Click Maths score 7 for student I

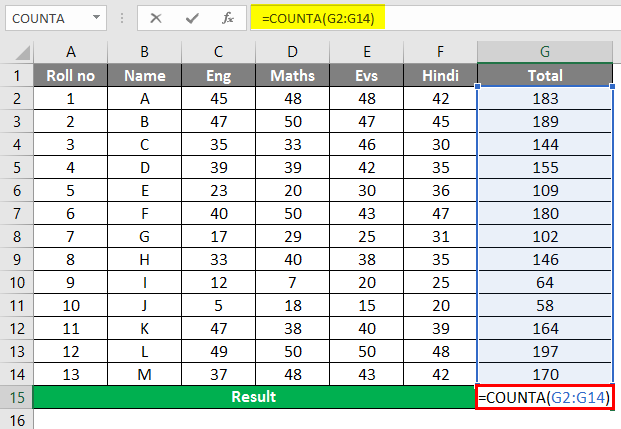(293, 282)
